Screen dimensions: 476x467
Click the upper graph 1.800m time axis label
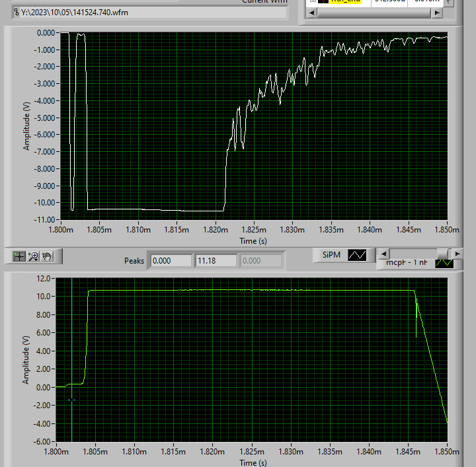61,230
